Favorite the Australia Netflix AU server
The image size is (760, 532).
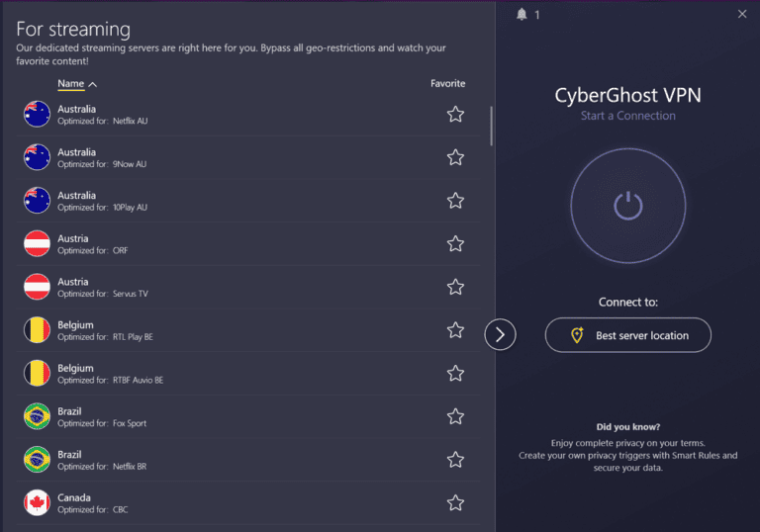click(455, 115)
